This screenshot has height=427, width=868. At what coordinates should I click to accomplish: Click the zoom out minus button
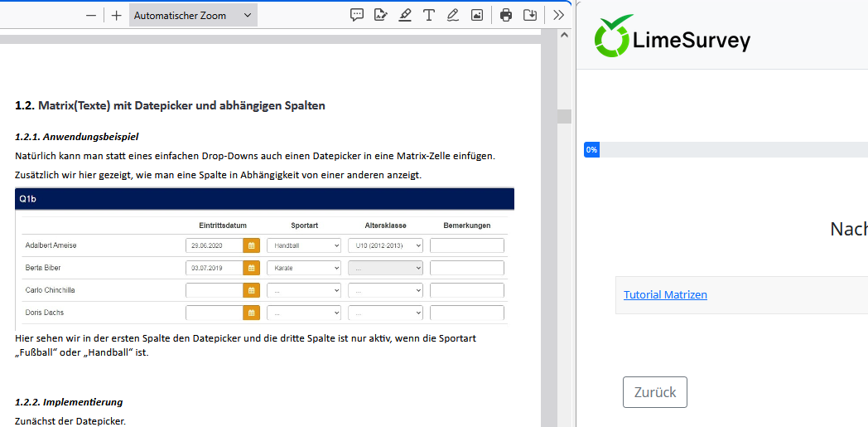[x=91, y=16]
